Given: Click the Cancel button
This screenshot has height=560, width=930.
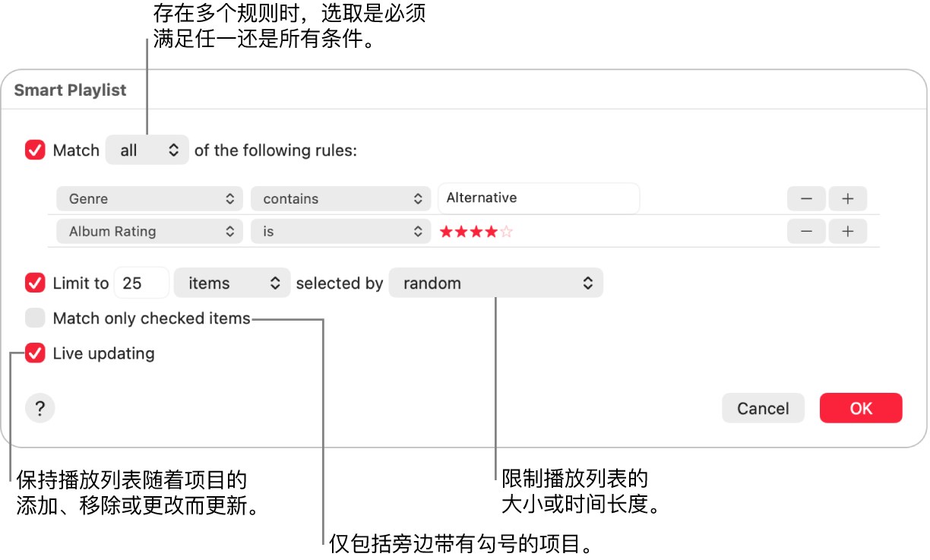Looking at the screenshot, I should point(763,409).
